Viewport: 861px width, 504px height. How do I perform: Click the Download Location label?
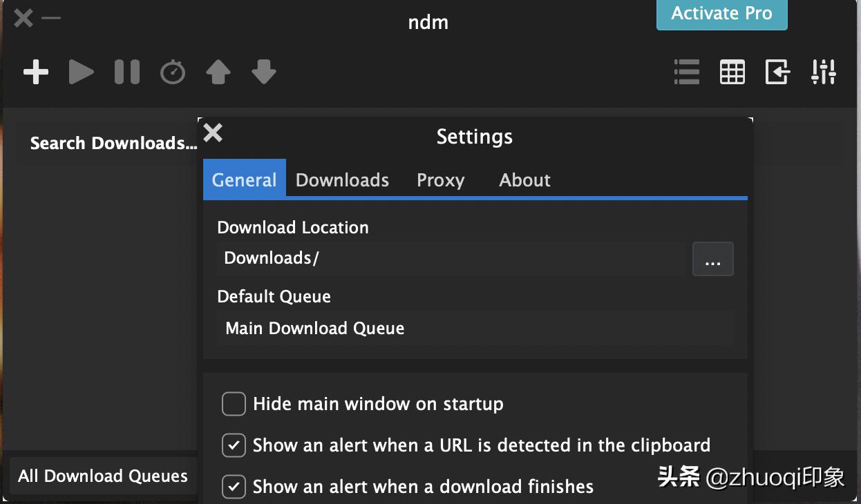pyautogui.click(x=293, y=228)
